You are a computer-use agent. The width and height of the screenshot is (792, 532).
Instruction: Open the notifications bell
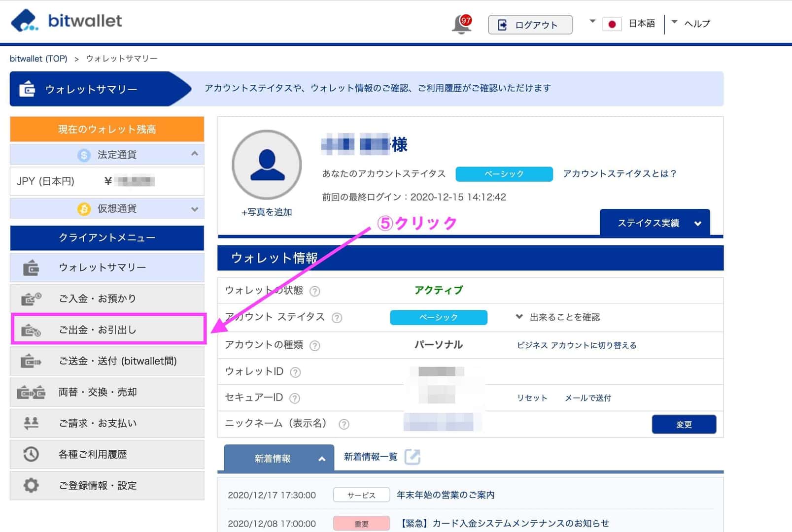coord(461,25)
